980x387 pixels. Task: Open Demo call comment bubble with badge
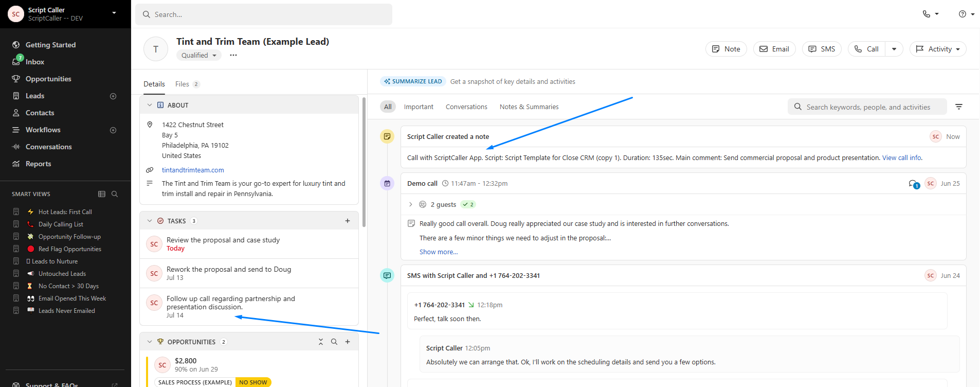[914, 184]
